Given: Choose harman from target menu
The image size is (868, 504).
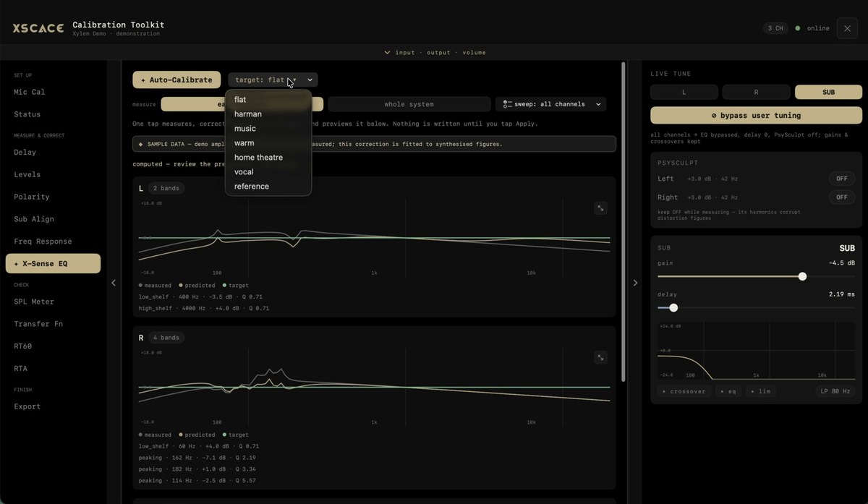Looking at the screenshot, I should click(x=268, y=114).
